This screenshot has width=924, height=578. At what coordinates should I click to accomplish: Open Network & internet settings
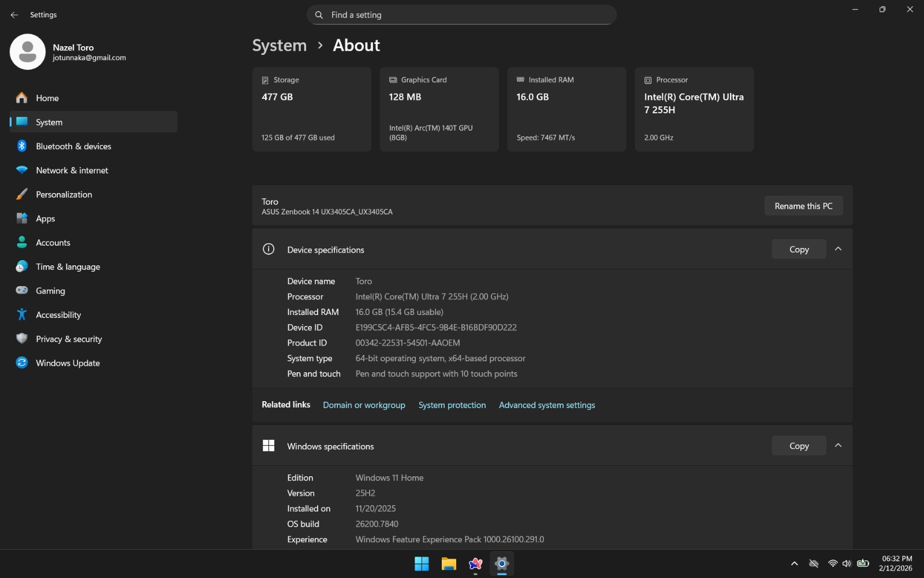pos(94,171)
